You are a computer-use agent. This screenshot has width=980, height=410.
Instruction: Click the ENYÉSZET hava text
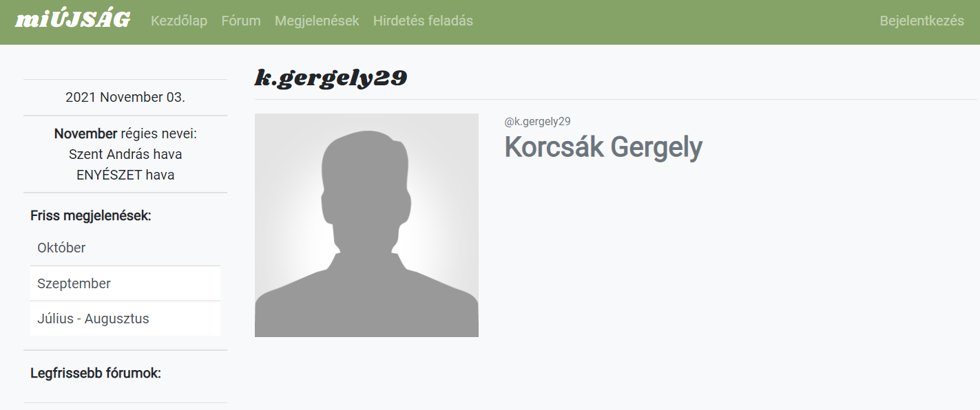tap(125, 175)
